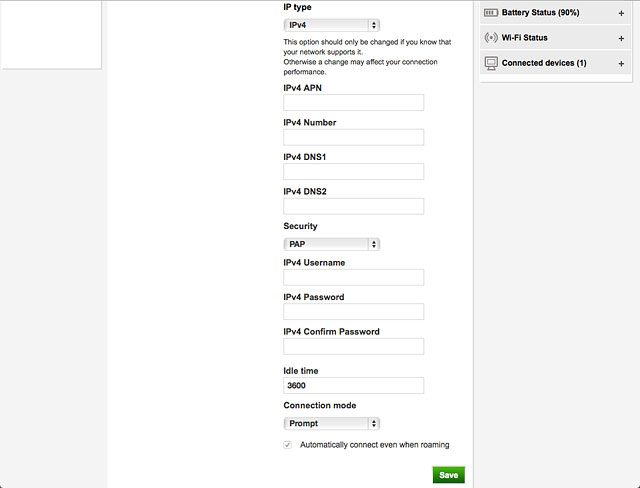
Task: Toggle automatically connect when roaming checkbox
Action: (x=288, y=444)
